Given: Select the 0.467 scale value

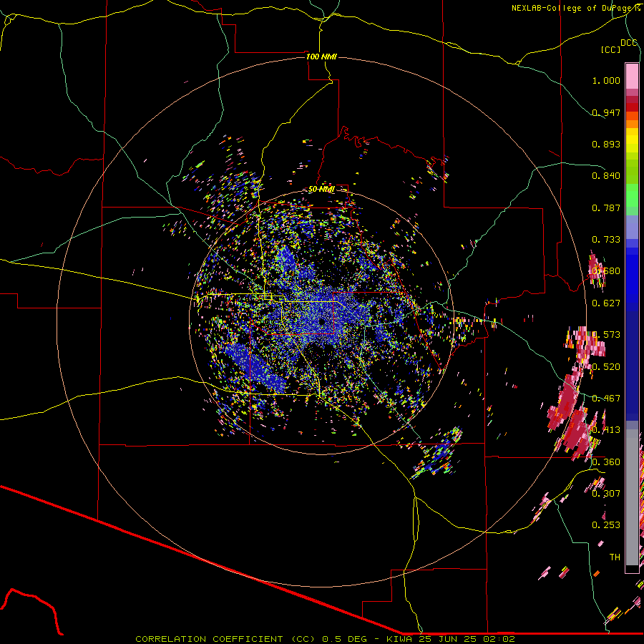Looking at the screenshot, I should pos(606,399).
